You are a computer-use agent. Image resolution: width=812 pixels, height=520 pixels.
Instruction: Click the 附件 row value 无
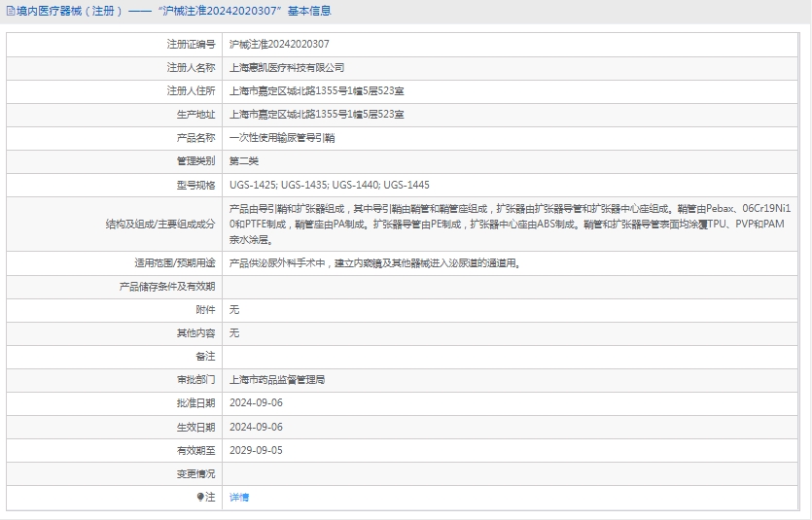point(233,309)
